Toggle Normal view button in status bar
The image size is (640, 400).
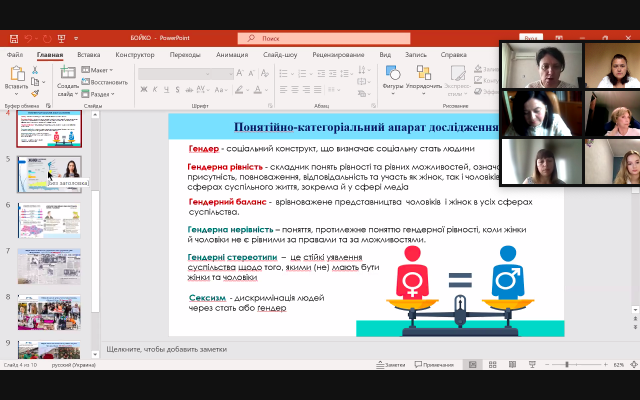point(473,364)
